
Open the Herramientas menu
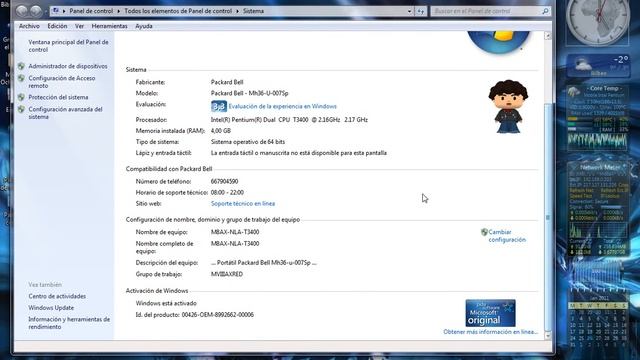click(x=109, y=26)
